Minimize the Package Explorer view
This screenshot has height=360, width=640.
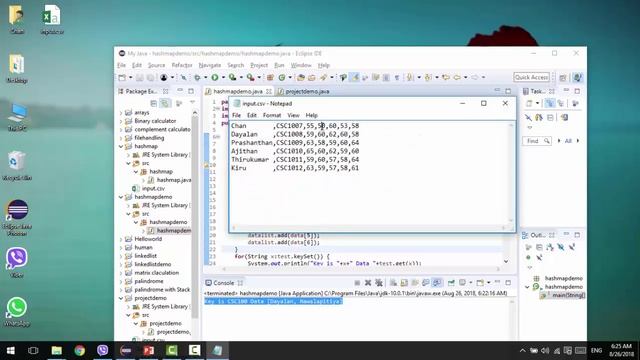coord(180,91)
